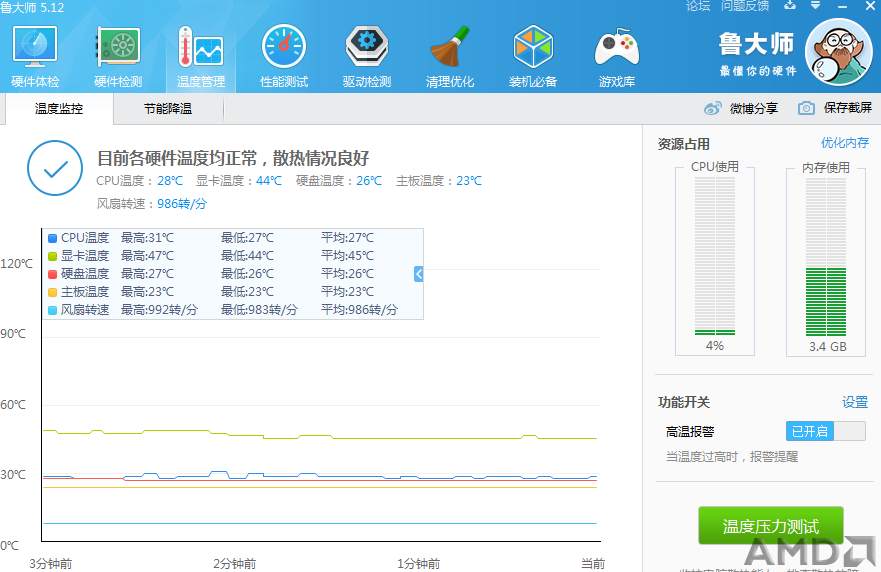Click the 平均:986转/分 legend value
881x572 pixels.
click(359, 310)
